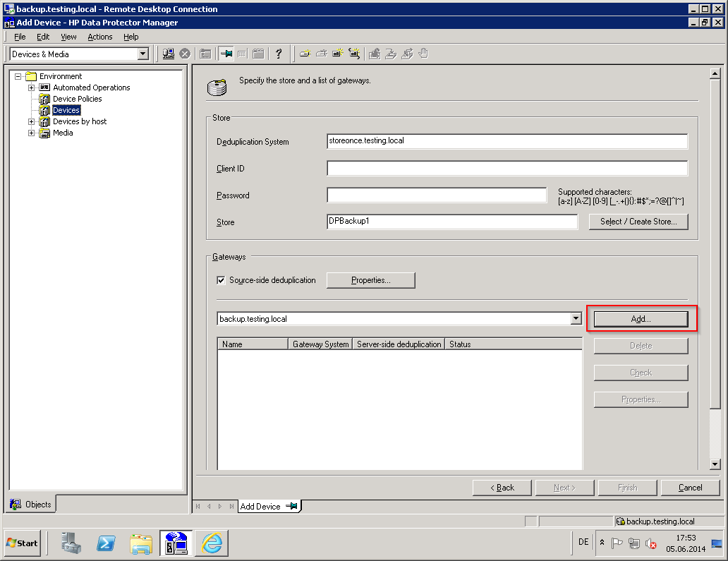Click the eject tray toolbar icon
Screen dimensions: 728x561
coord(391,54)
